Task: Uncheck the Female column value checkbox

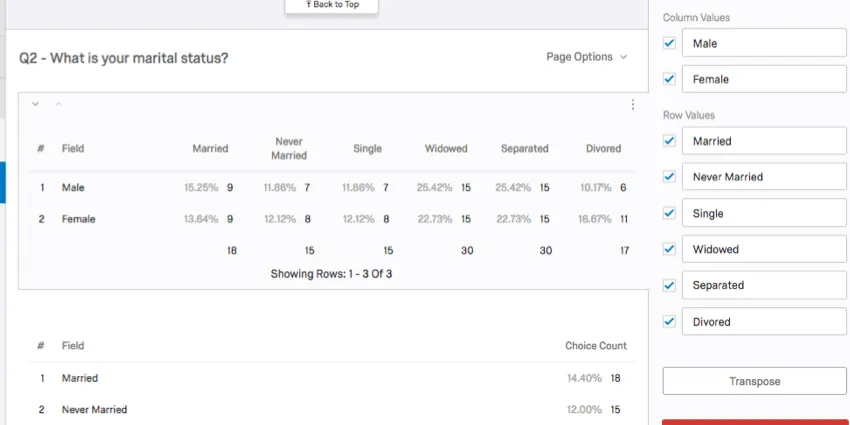Action: point(669,79)
